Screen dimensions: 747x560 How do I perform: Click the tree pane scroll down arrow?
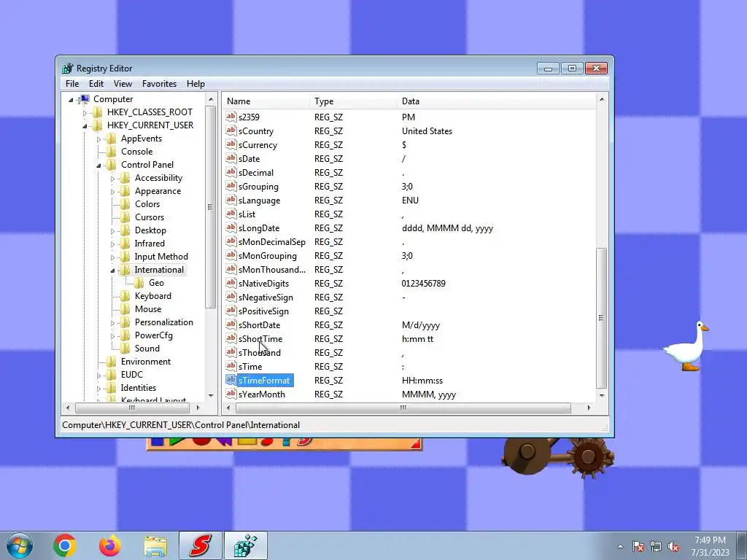point(211,396)
